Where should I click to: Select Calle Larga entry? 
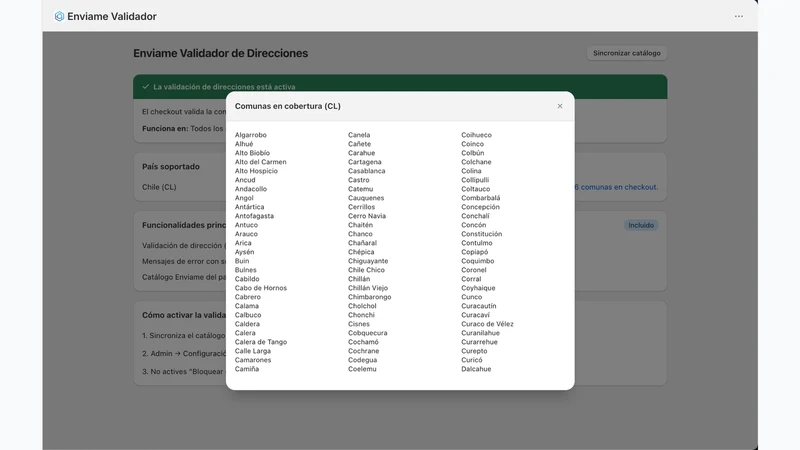253,351
